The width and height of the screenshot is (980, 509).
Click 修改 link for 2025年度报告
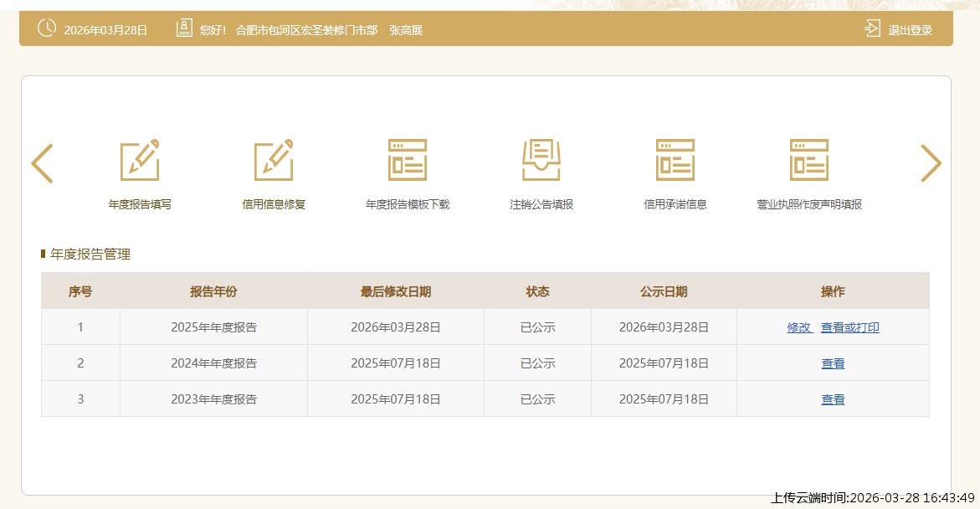pos(799,327)
